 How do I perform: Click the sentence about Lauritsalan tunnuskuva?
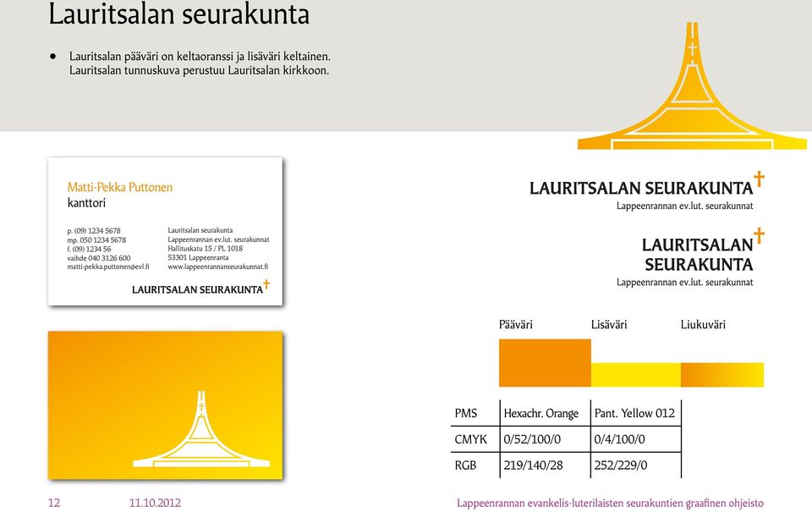pos(200,70)
